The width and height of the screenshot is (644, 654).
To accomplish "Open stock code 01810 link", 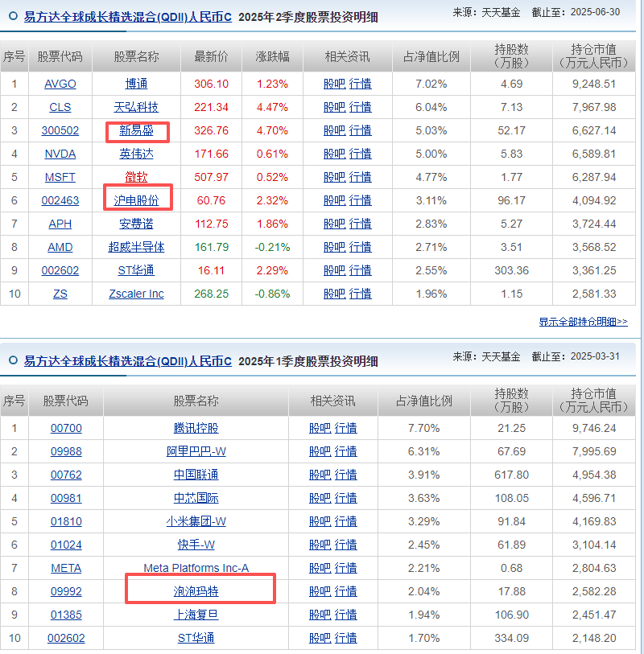I will [66, 522].
